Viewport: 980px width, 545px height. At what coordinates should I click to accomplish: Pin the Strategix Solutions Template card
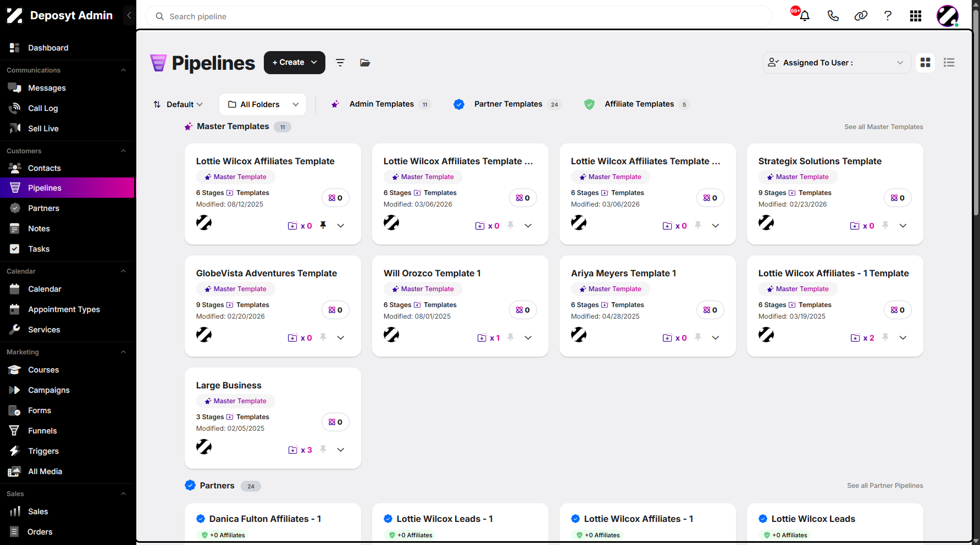(885, 225)
